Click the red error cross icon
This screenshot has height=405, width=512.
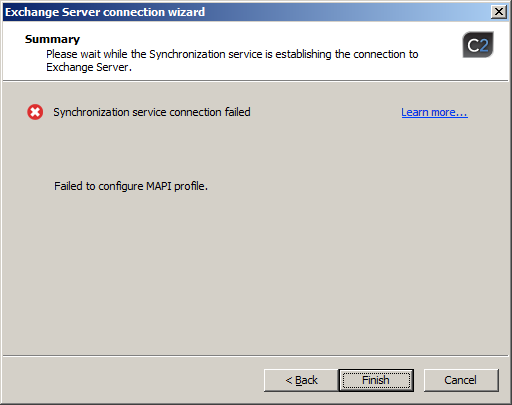tap(35, 112)
